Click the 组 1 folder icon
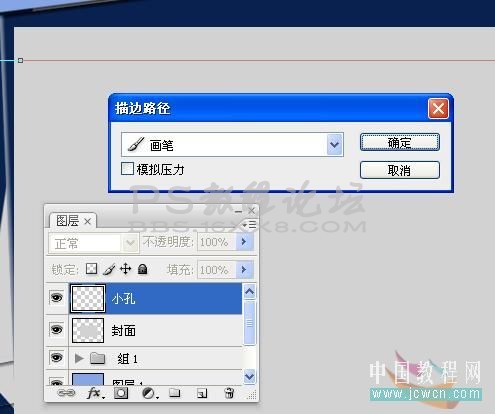Viewport: 495px width, 414px height. [98, 358]
